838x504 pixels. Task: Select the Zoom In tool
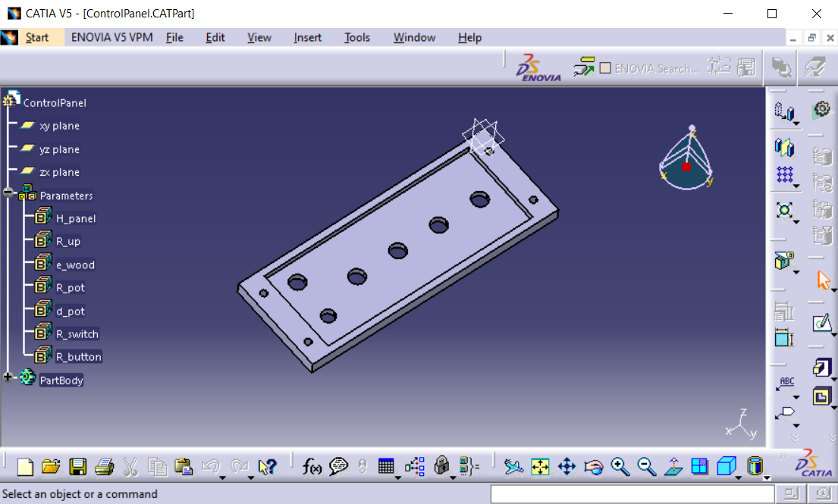click(x=620, y=467)
